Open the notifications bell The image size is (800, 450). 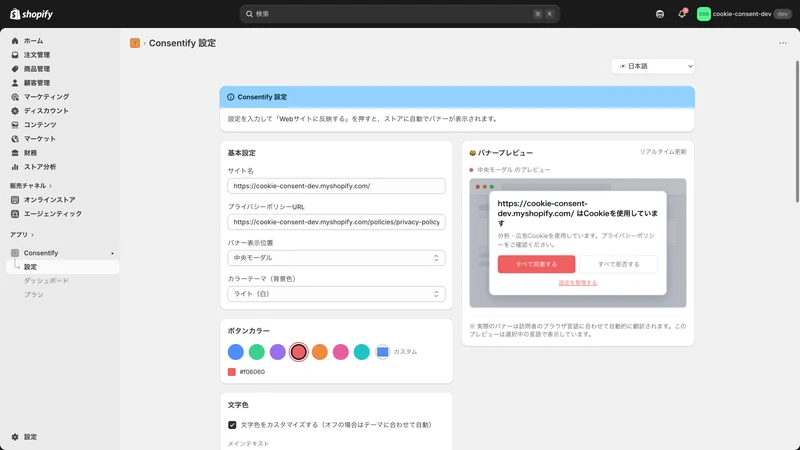pyautogui.click(x=682, y=14)
